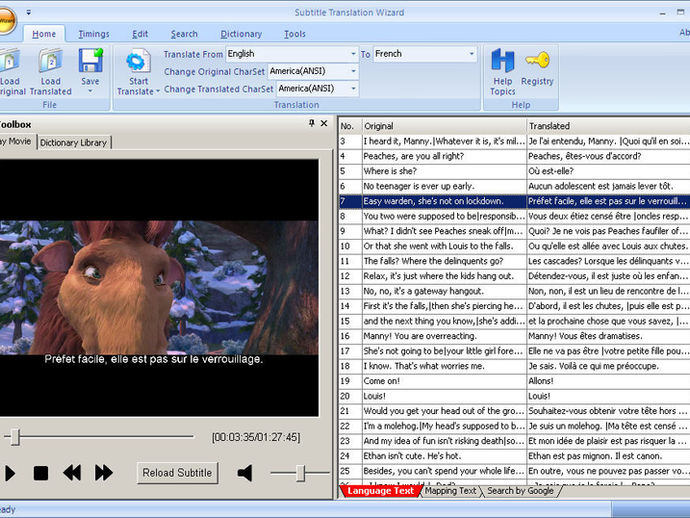Screen dimensions: 690x518
Task: Expand the Start Translate dropdown arrow
Action: (x=158, y=92)
